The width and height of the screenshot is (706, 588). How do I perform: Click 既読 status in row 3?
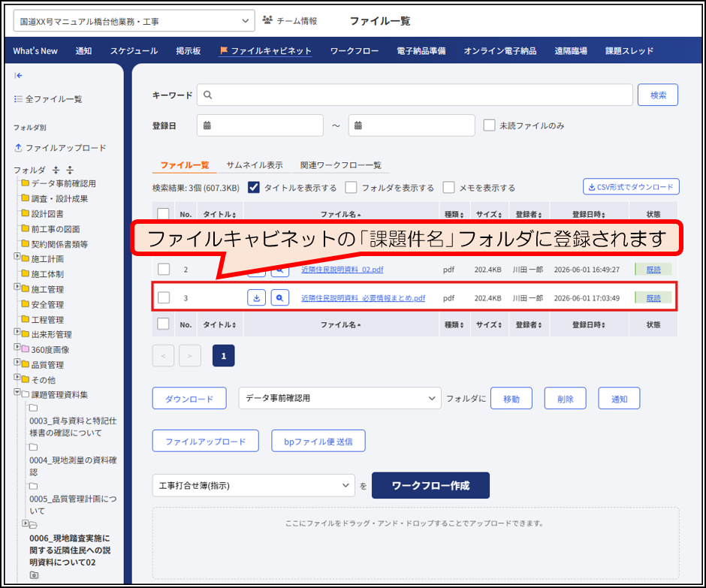[653, 298]
